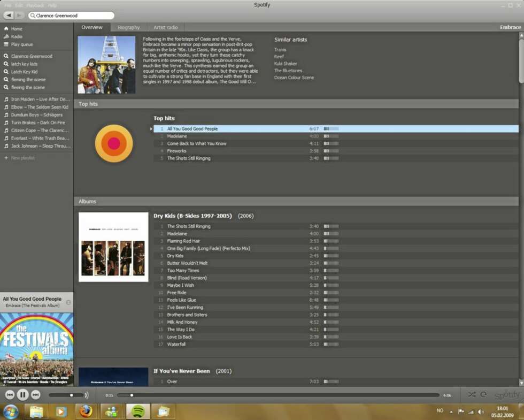
Task: Open Windows Start menu
Action: coord(10,411)
